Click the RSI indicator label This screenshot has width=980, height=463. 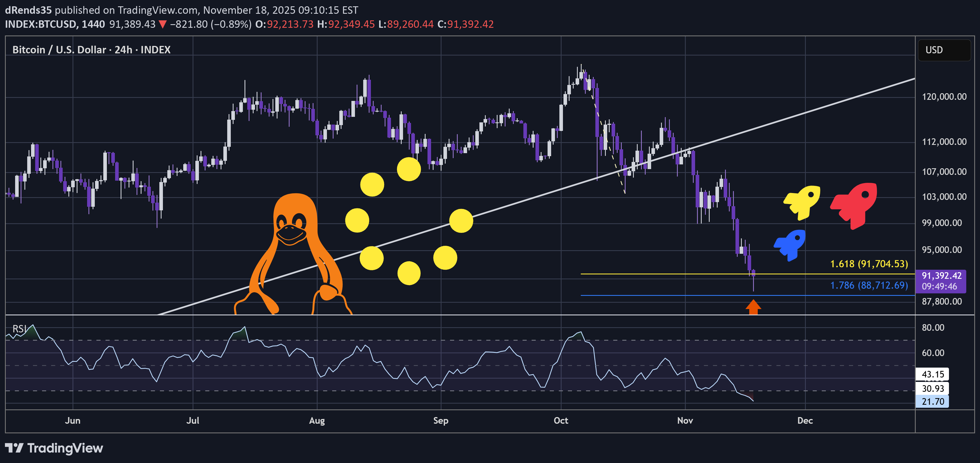(19, 329)
